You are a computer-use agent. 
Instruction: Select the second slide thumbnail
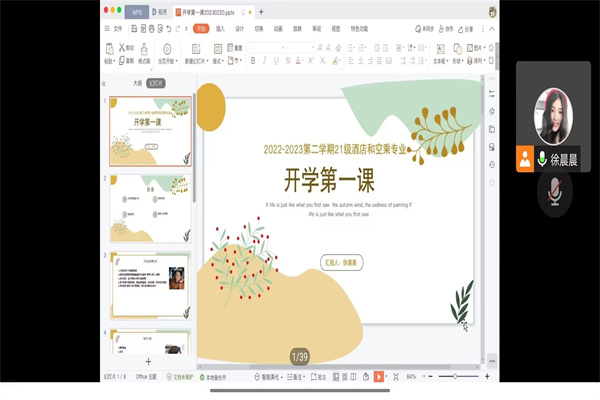pyautogui.click(x=150, y=208)
